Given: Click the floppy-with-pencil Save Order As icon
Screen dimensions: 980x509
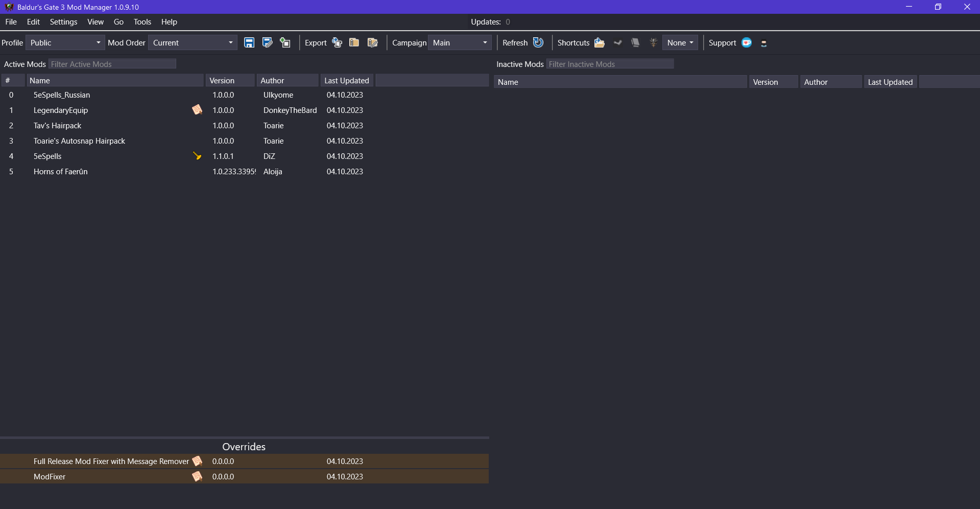Looking at the screenshot, I should (267, 43).
